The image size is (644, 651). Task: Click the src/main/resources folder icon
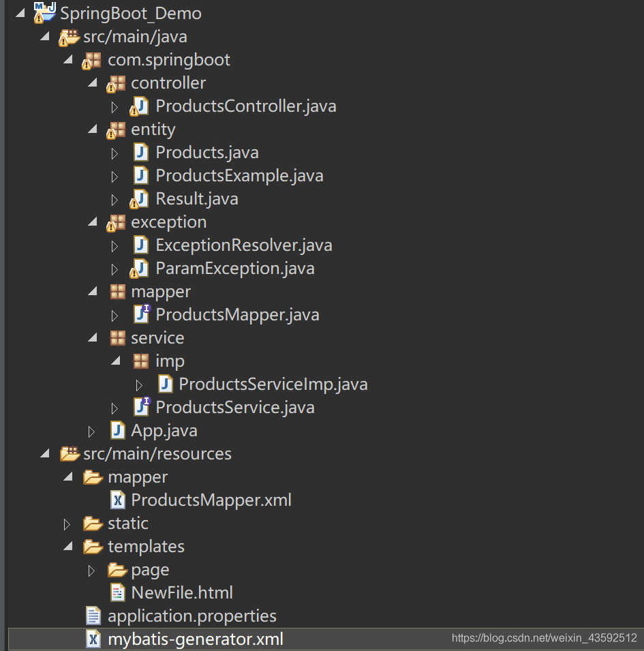point(70,454)
